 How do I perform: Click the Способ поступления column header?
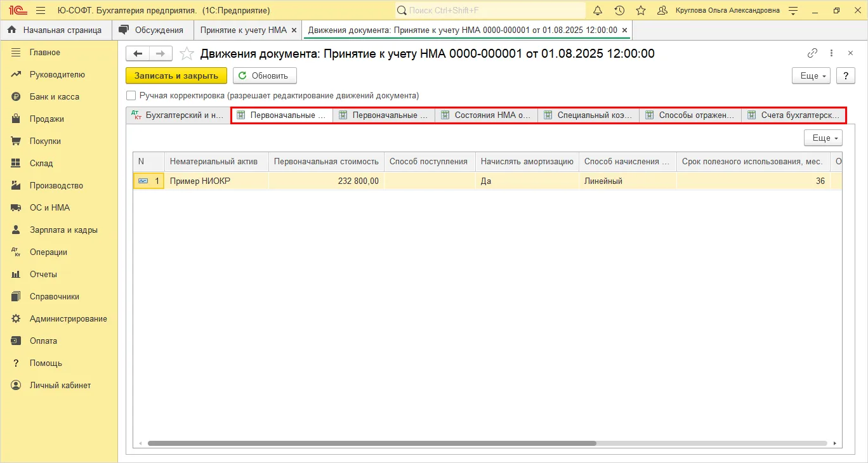[430, 162]
